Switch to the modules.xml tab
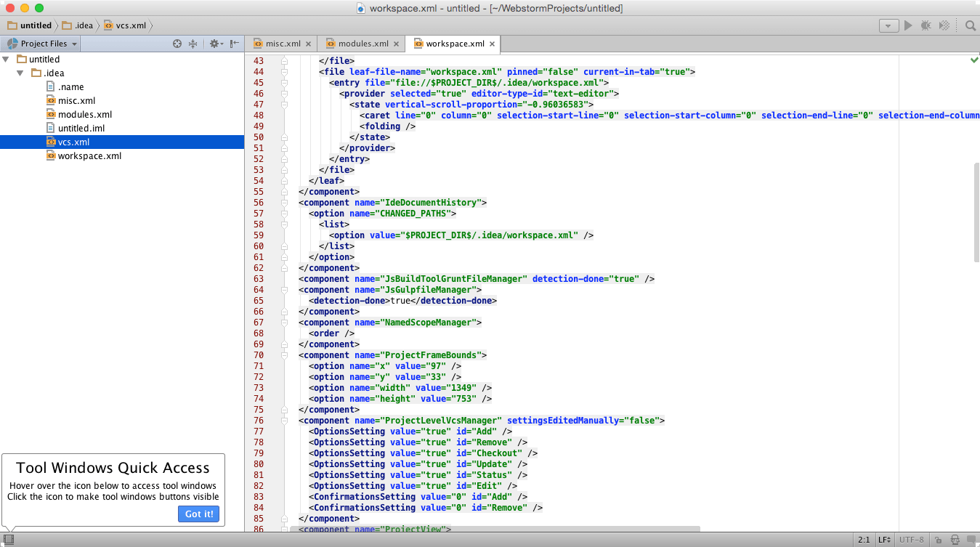 click(x=363, y=44)
